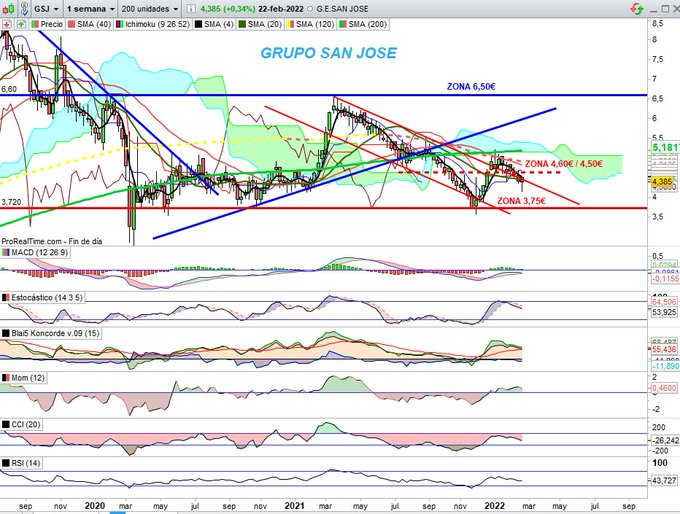Viewport: 680px width, 514px height.
Task: Click the 'ZONA 4,60€ / 4,50€' annotation
Action: coord(563,164)
